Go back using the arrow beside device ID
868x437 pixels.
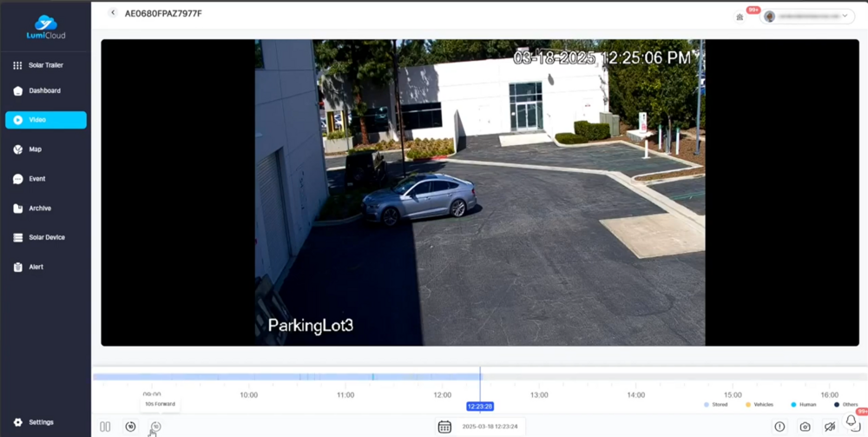coord(113,13)
